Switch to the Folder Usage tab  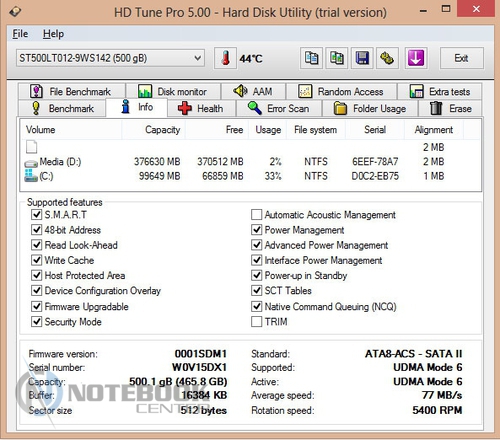pos(370,108)
